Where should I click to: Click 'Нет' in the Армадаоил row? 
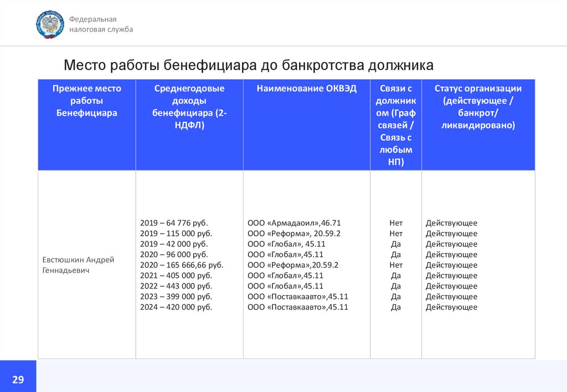click(396, 223)
